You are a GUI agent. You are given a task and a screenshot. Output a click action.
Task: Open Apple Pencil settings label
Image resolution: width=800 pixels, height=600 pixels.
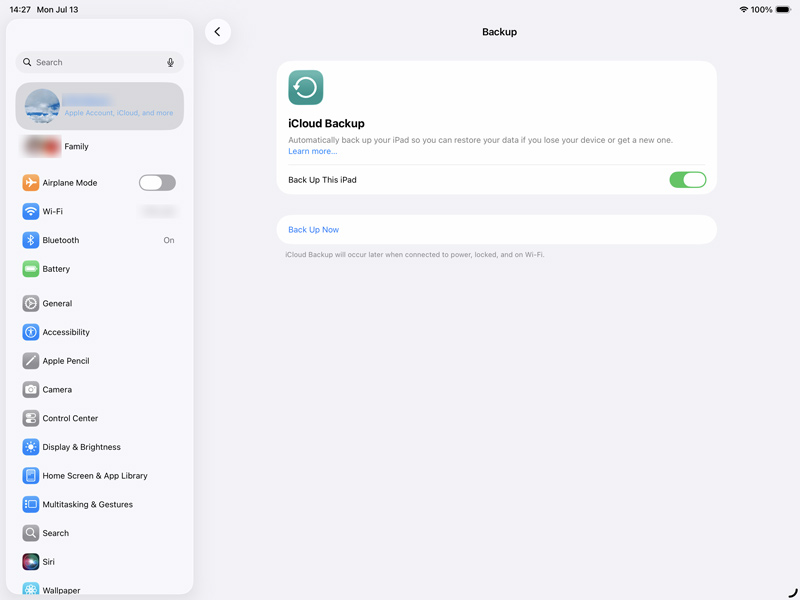click(x=66, y=361)
